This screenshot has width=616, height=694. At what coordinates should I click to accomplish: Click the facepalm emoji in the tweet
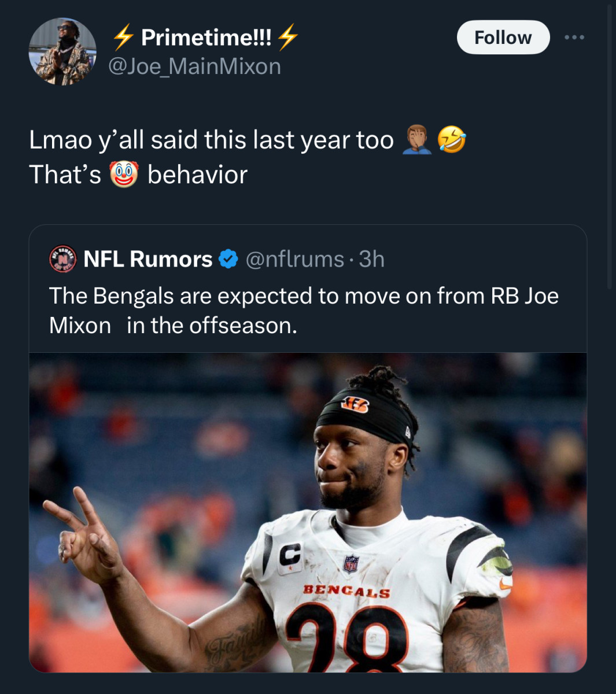click(416, 140)
